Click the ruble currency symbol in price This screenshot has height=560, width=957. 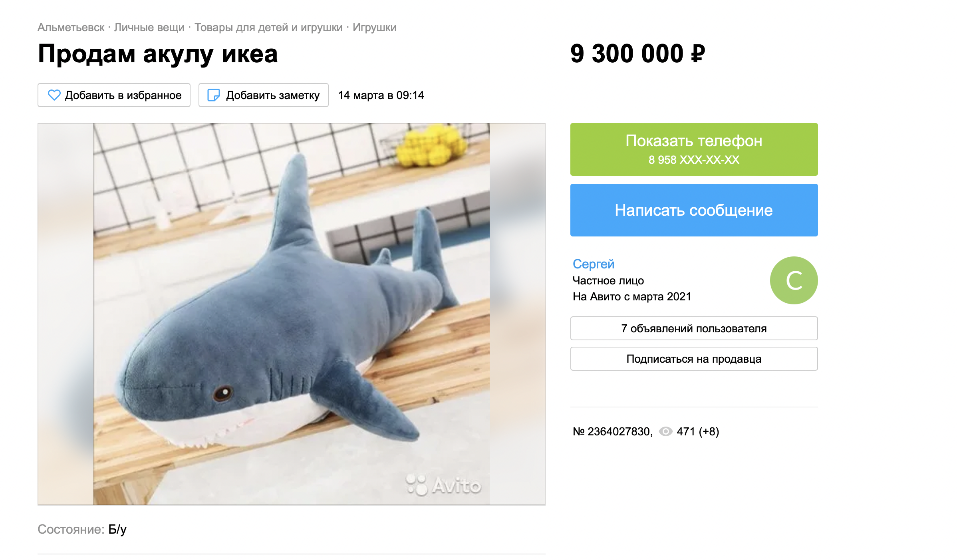(x=698, y=54)
